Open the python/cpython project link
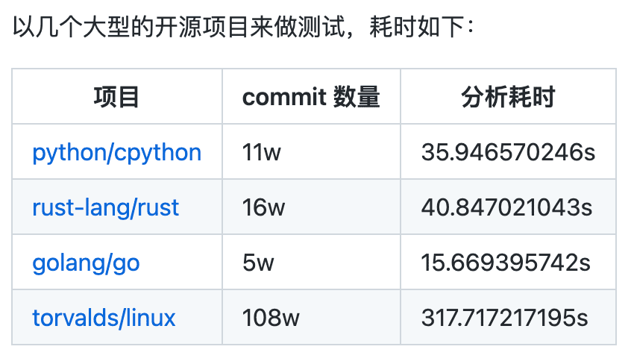This screenshot has height=364, width=631. point(116,153)
